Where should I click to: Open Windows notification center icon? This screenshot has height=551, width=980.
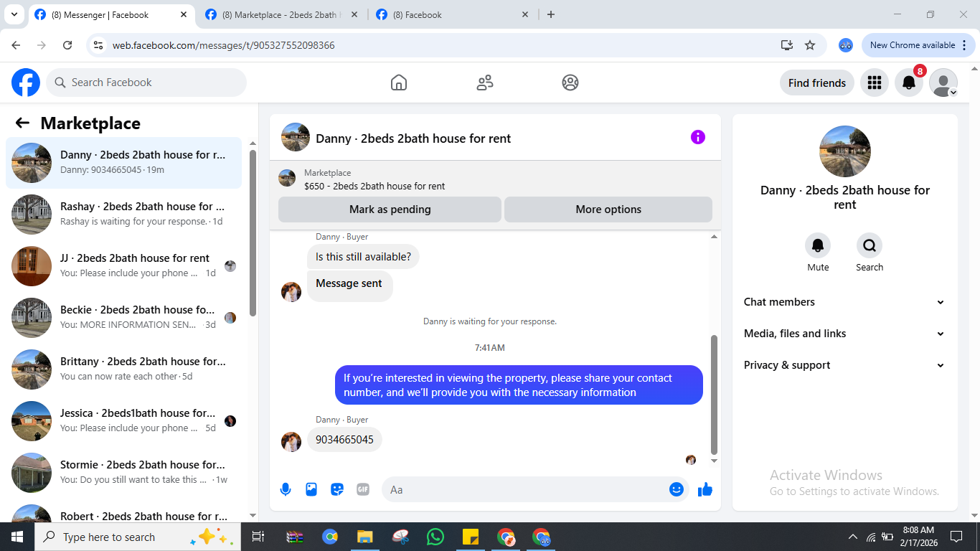[956, 537]
